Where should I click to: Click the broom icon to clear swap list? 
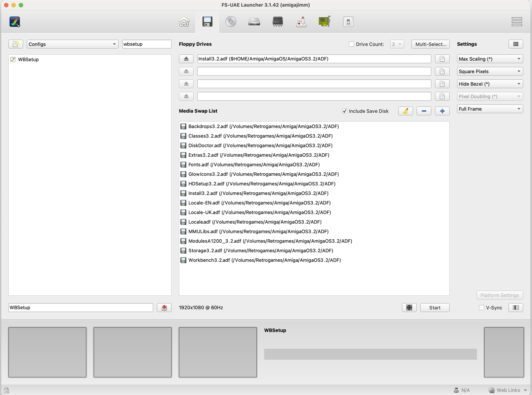[x=405, y=111]
